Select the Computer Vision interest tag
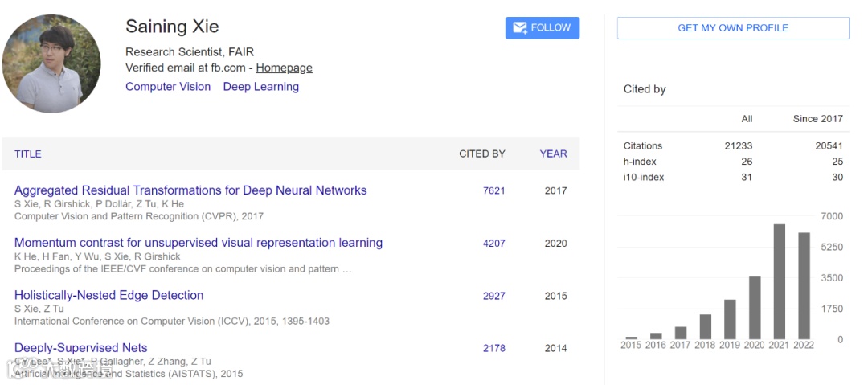 click(168, 87)
